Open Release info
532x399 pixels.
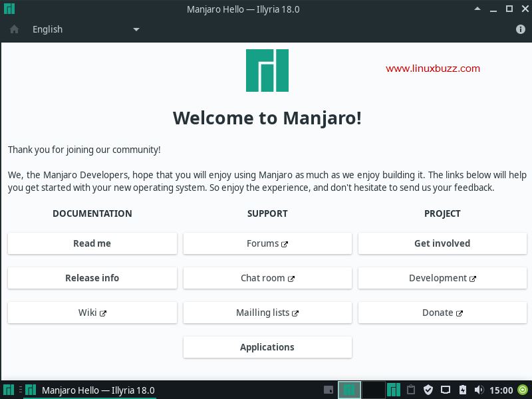point(92,278)
